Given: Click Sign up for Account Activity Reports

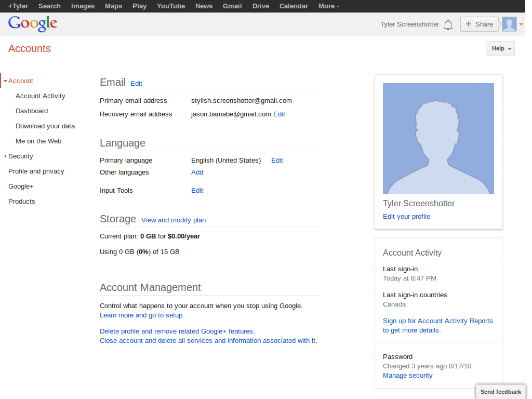Looking at the screenshot, I should point(437,326).
